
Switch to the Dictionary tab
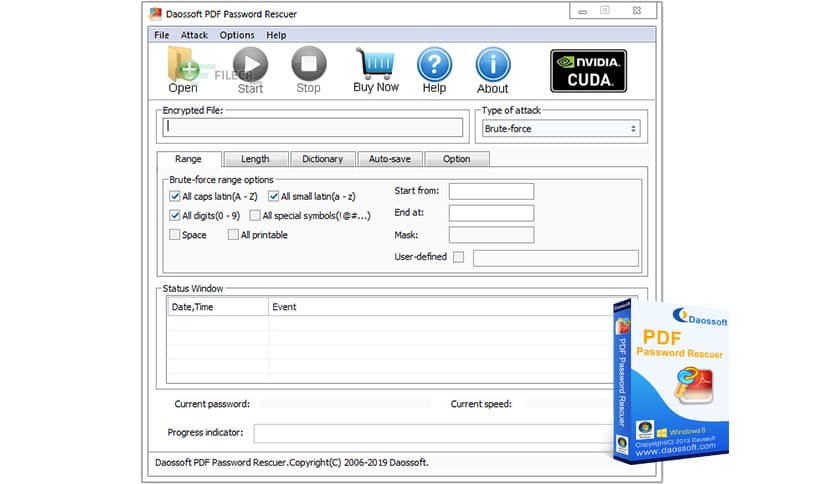pyautogui.click(x=323, y=159)
